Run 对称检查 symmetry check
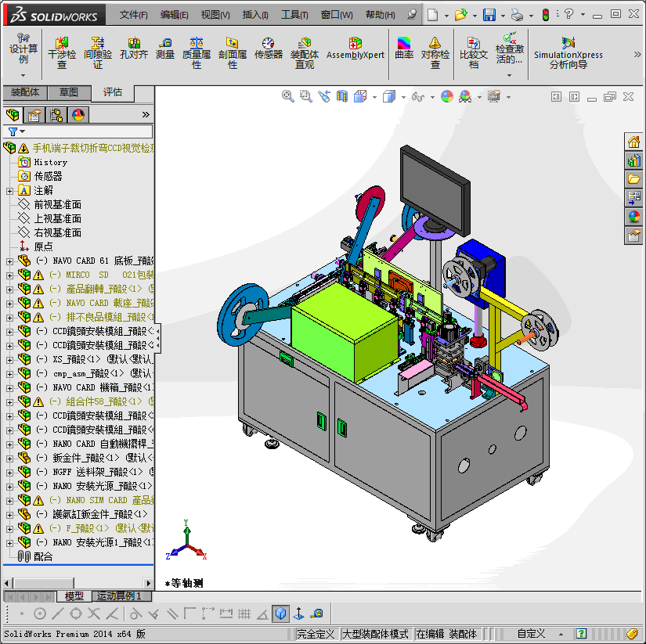Image resolution: width=646 pixels, height=644 pixels. point(435,52)
